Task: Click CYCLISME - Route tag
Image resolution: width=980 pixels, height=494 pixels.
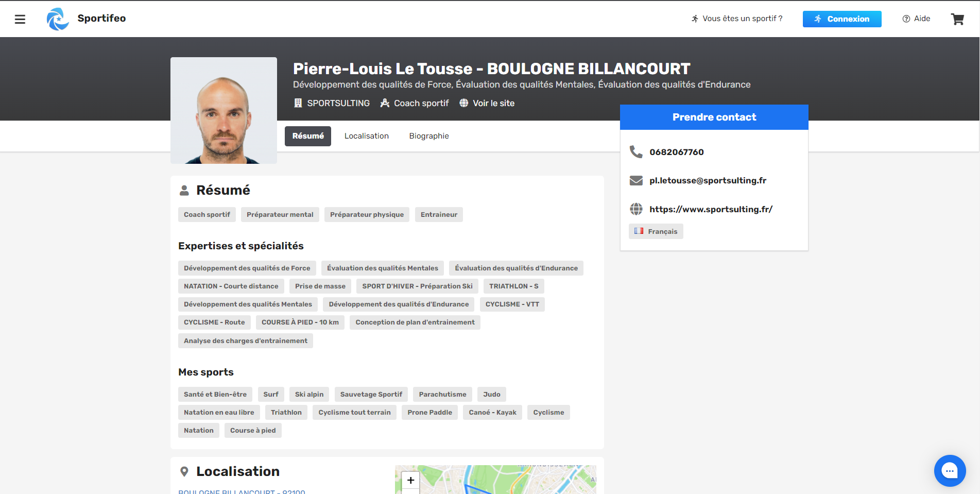Action: 214,322
